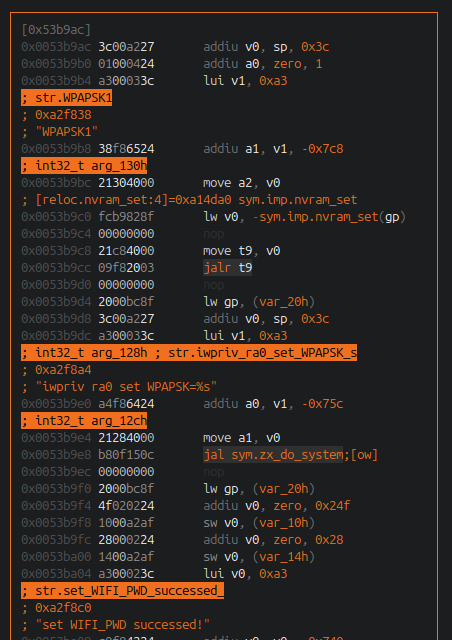The image size is (452, 640).
Task: Click address 0x0053b9ac
Action: (56, 47)
